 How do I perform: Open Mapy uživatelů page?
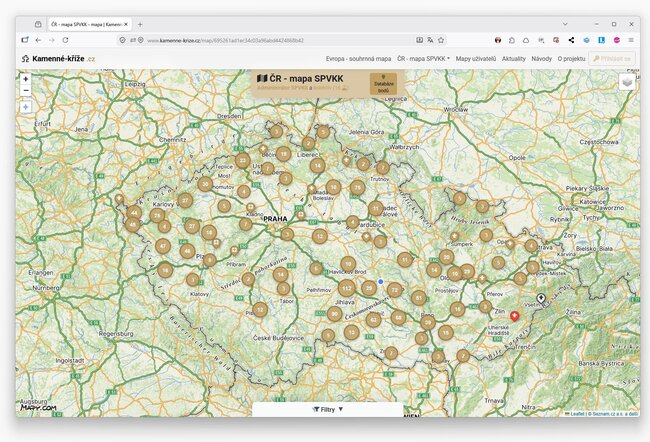click(x=475, y=59)
